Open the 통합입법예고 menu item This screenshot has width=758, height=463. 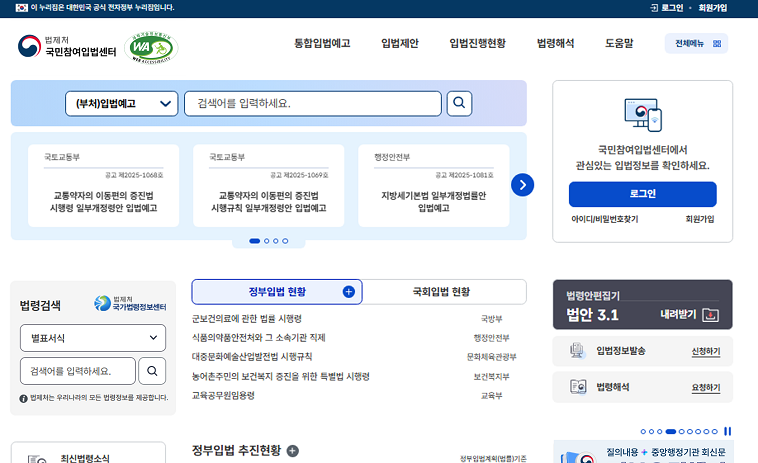click(x=322, y=43)
